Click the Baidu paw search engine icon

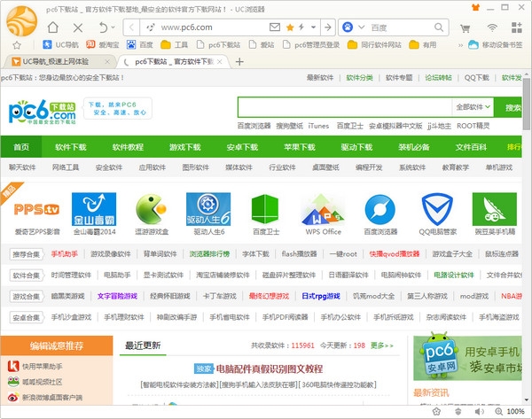[x=348, y=27]
